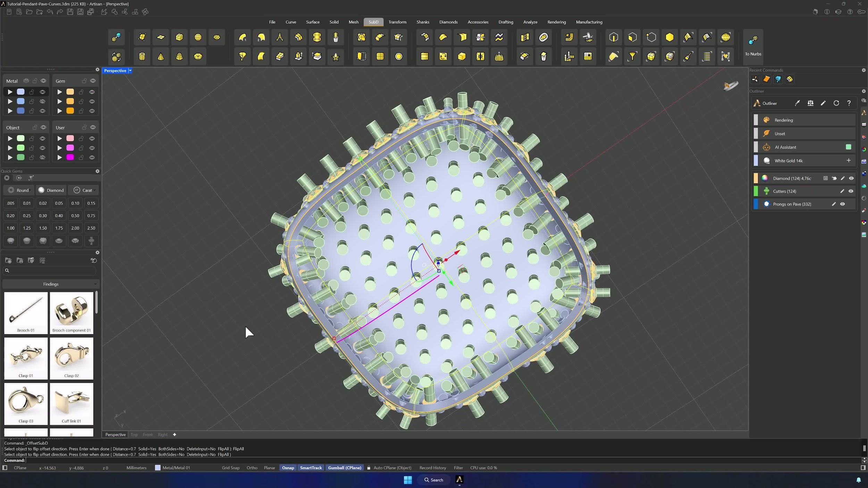Select the 1.00 carat quick gem size

tap(11, 228)
